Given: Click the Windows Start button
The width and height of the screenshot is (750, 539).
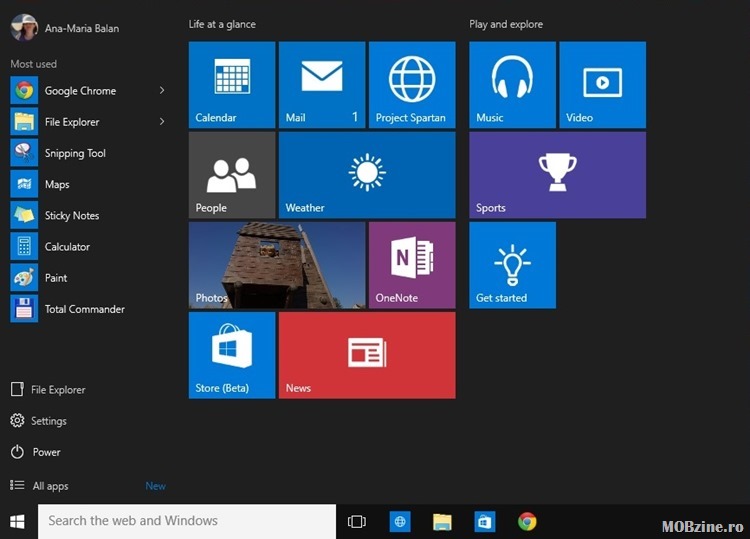Looking at the screenshot, I should pyautogui.click(x=18, y=521).
